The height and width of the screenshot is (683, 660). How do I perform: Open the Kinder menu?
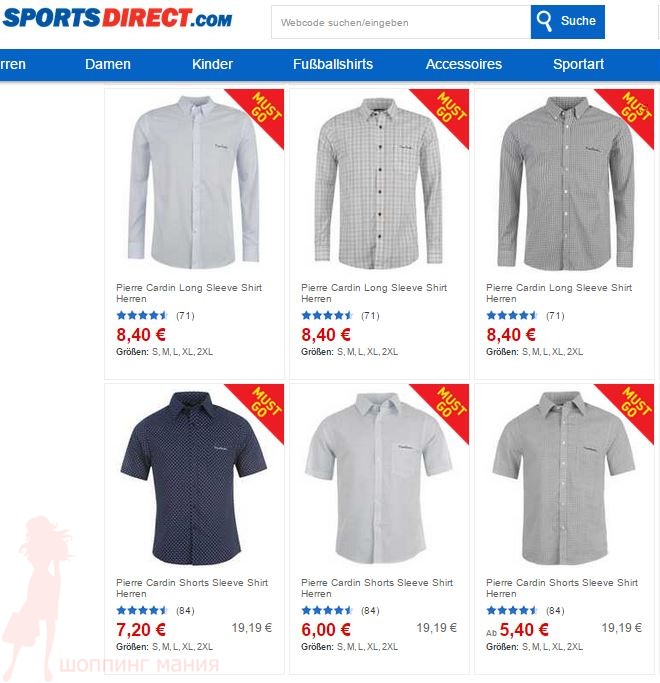[x=212, y=64]
